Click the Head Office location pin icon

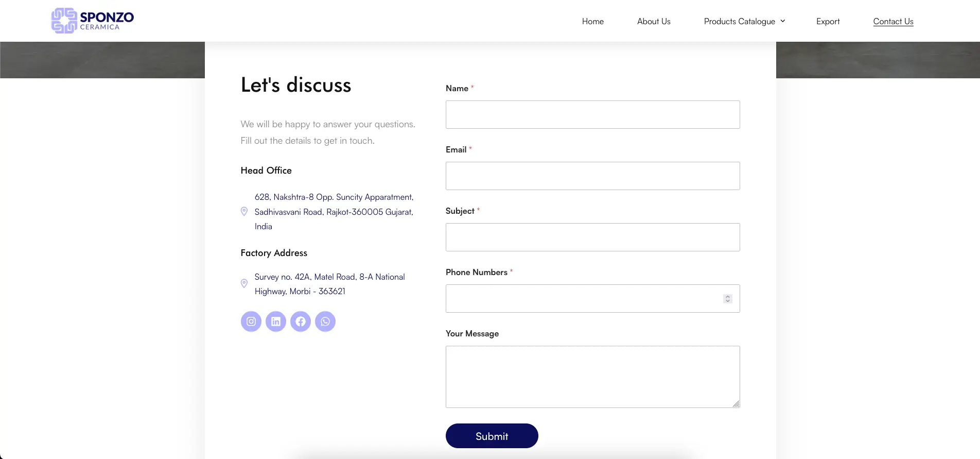click(x=244, y=211)
